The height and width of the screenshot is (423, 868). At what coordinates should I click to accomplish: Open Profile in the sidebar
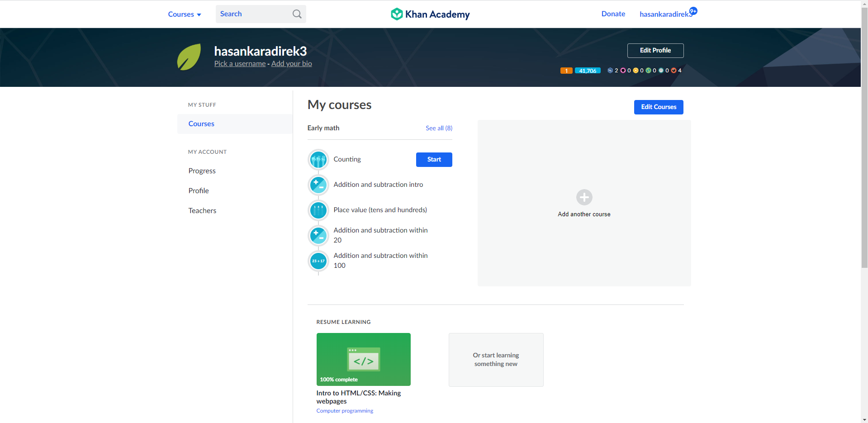coord(199,191)
